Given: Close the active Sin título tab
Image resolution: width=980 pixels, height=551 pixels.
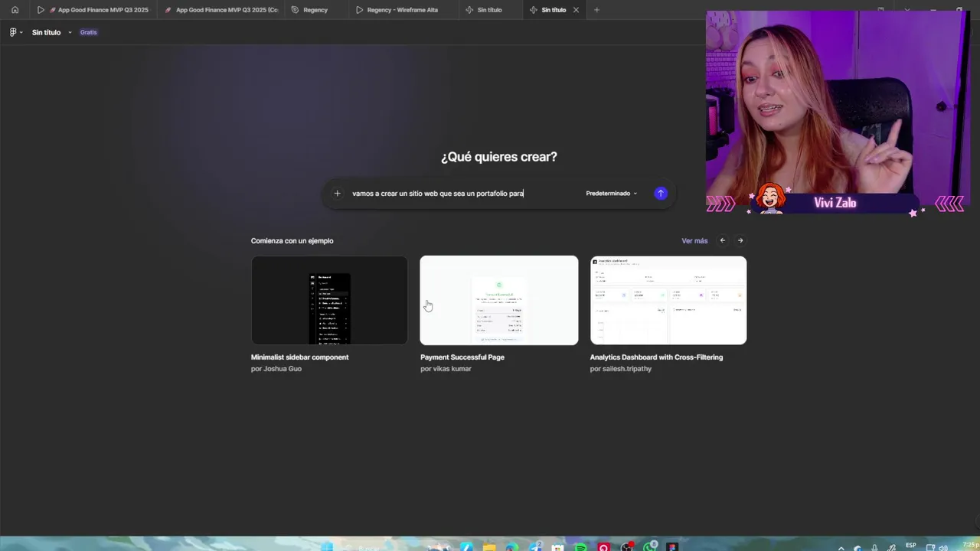Looking at the screenshot, I should click(576, 10).
